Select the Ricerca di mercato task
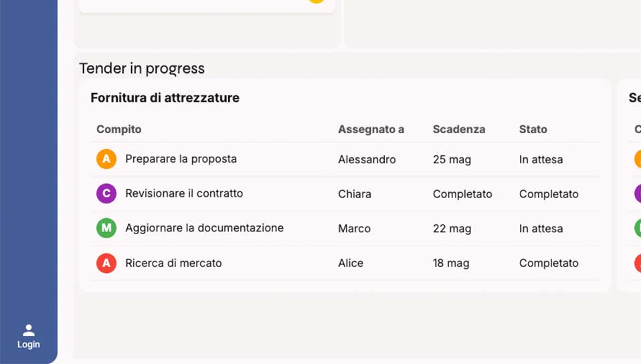The height and width of the screenshot is (364, 641). pyautogui.click(x=173, y=263)
